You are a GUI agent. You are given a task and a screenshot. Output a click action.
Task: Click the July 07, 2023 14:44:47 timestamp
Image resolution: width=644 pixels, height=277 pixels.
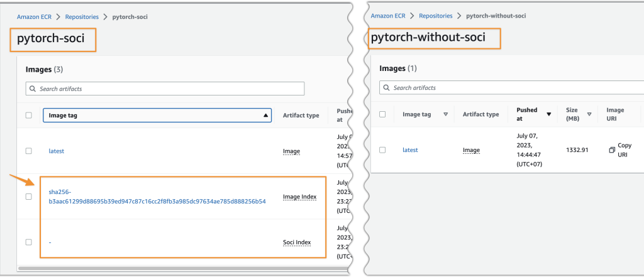click(530, 149)
